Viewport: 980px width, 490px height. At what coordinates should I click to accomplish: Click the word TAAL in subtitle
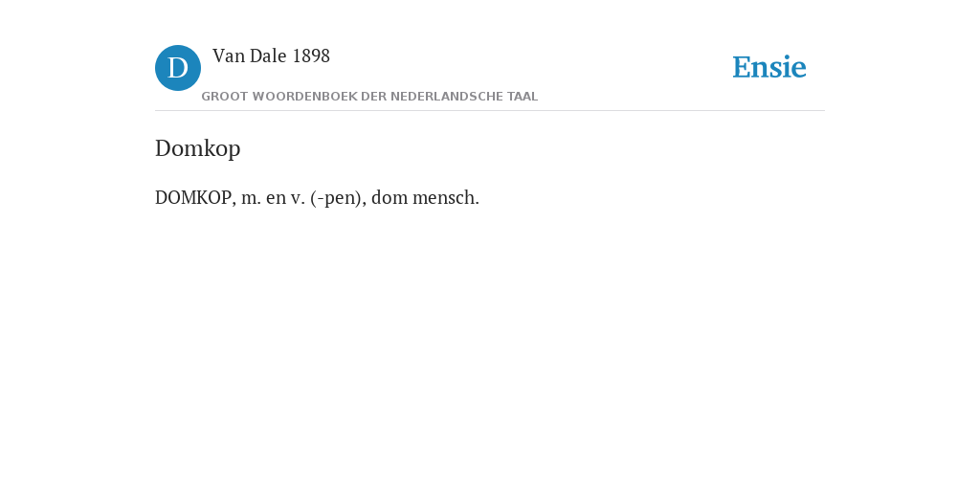[520, 97]
